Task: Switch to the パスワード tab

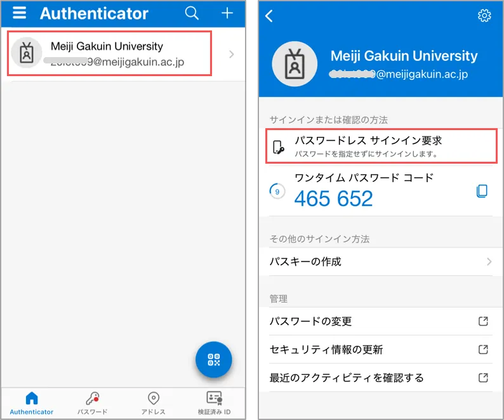Action: (92, 403)
